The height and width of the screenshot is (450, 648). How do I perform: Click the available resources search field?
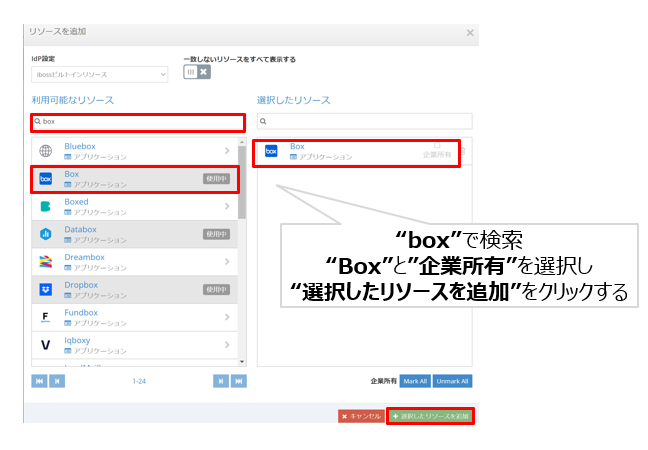[138, 122]
